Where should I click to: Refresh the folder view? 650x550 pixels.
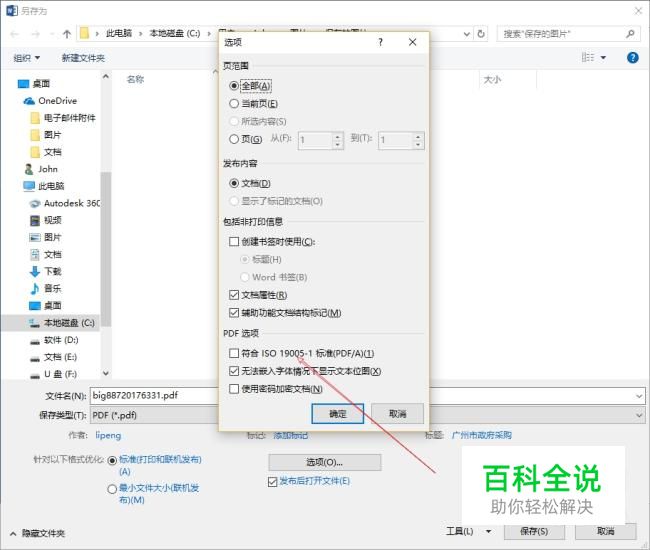[481, 34]
